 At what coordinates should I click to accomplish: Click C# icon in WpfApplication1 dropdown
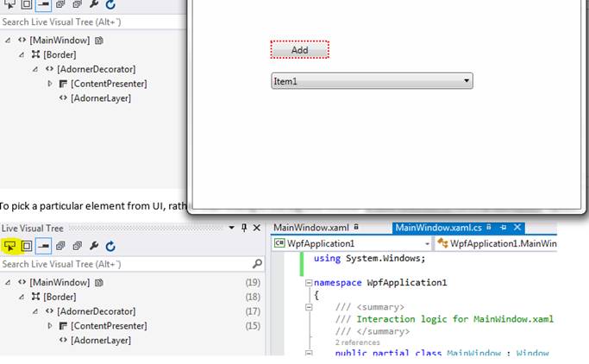coord(279,243)
